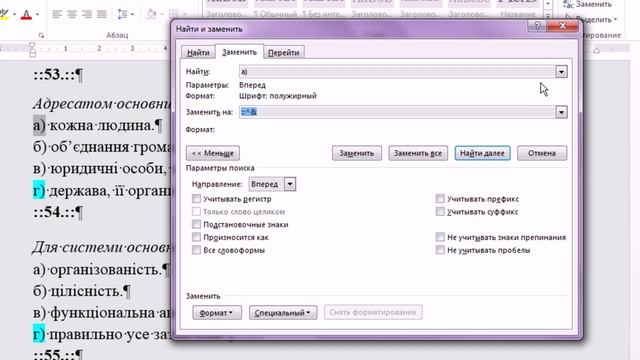Click the line а) організованість.

click(101, 270)
